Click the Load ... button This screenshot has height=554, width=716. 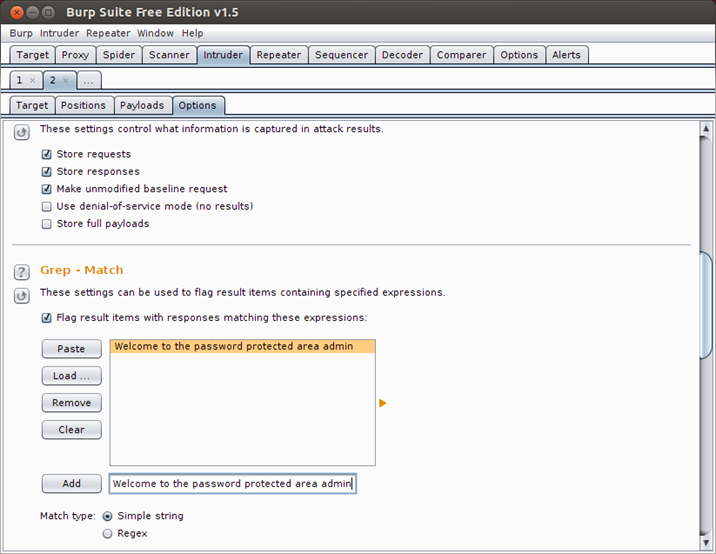click(x=71, y=376)
